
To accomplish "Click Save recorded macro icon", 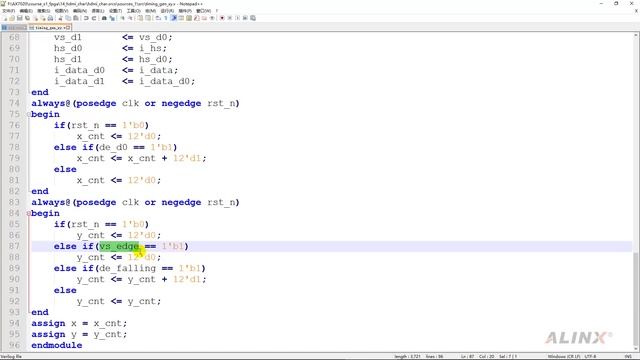I will click(x=253, y=18).
